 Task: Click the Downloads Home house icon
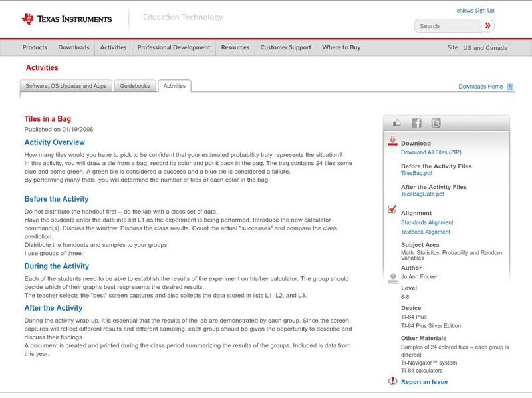[510, 87]
